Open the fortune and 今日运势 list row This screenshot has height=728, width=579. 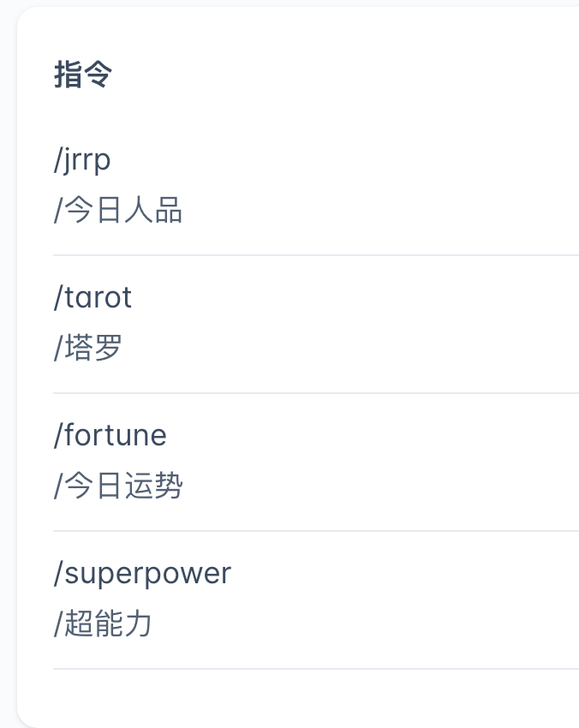tap(343, 461)
